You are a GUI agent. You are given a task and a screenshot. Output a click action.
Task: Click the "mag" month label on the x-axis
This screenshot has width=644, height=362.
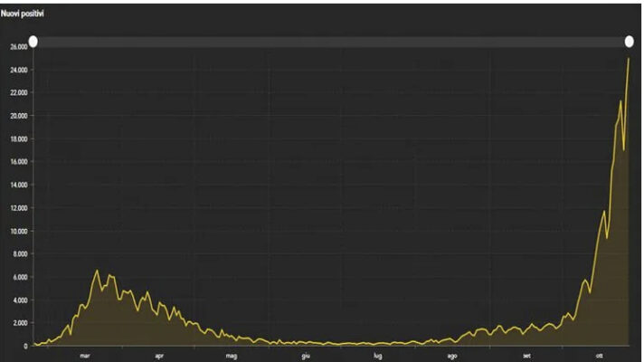pos(232,355)
